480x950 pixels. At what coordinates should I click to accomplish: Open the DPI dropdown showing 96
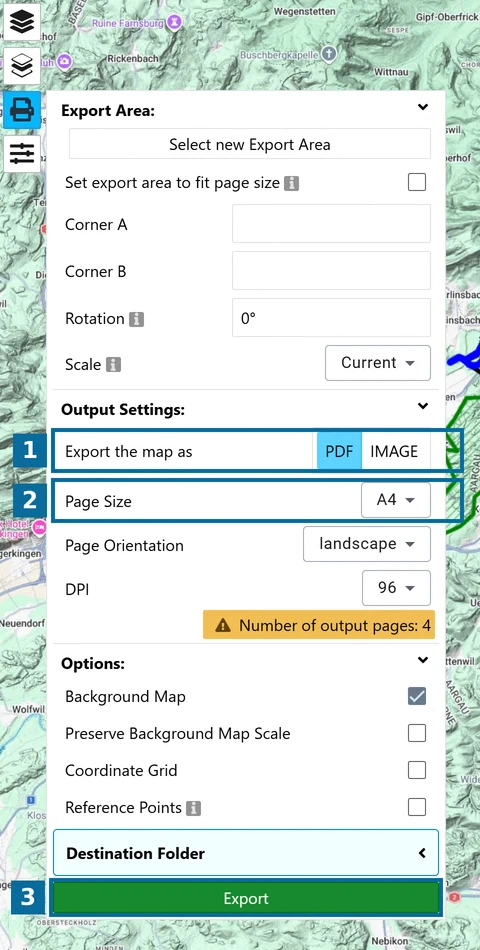(396, 588)
